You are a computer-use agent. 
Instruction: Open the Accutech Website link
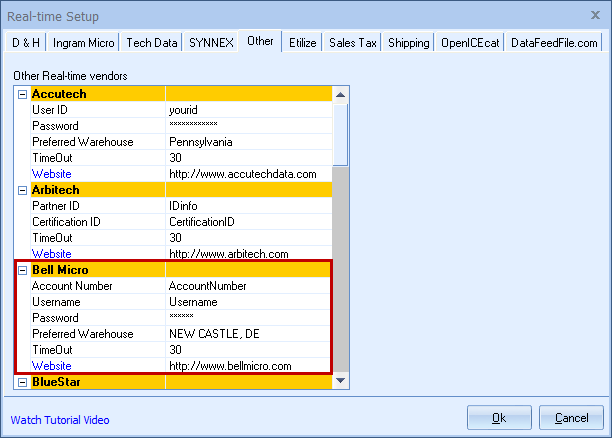click(x=52, y=174)
